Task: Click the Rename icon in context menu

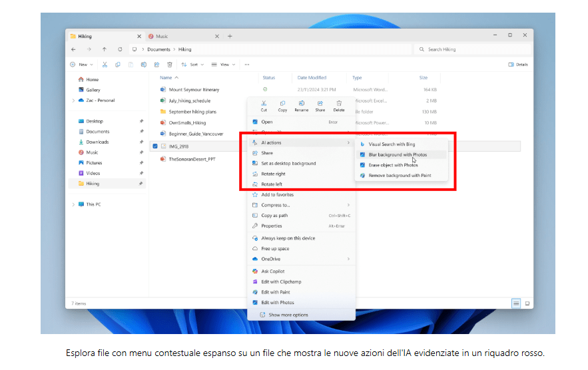Action: 302,104
